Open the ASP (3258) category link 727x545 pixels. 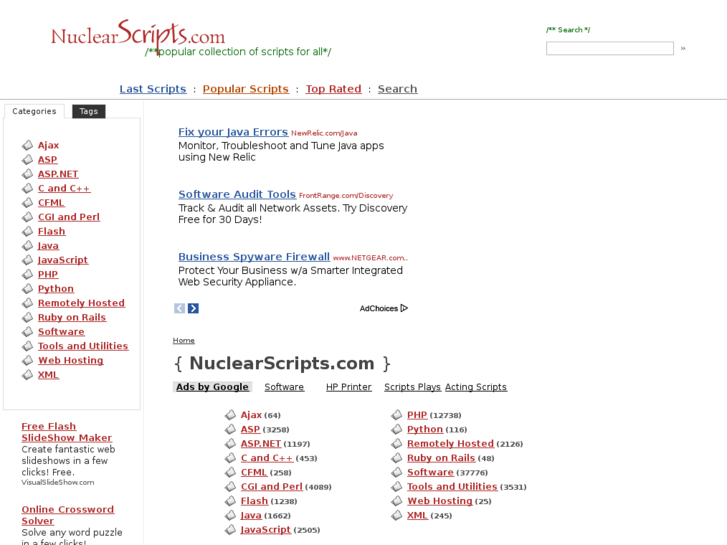click(250, 429)
